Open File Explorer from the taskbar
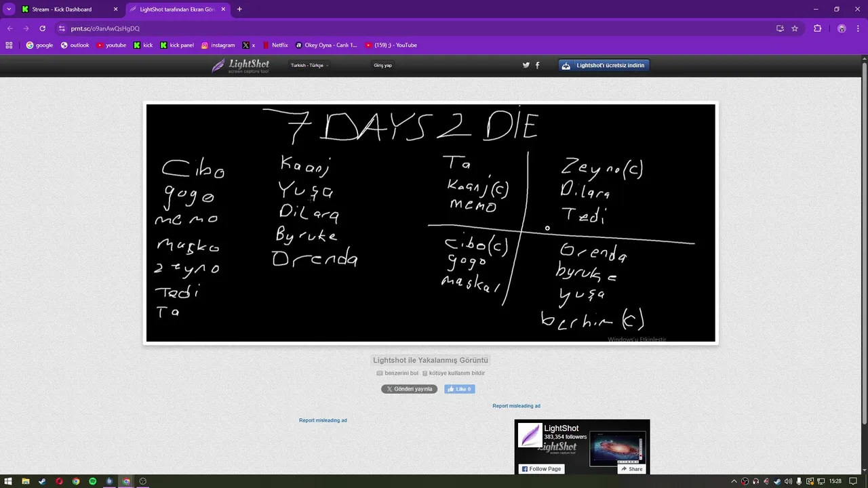This screenshot has height=488, width=868. [x=26, y=481]
